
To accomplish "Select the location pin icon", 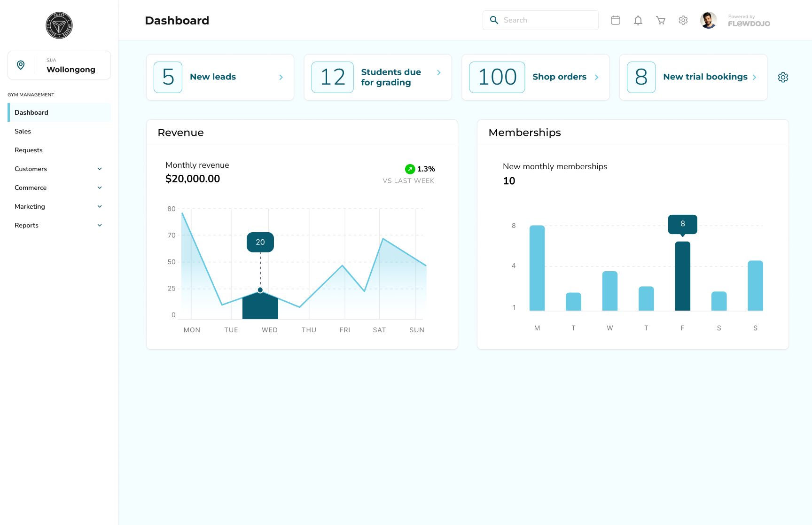I will (x=21, y=65).
